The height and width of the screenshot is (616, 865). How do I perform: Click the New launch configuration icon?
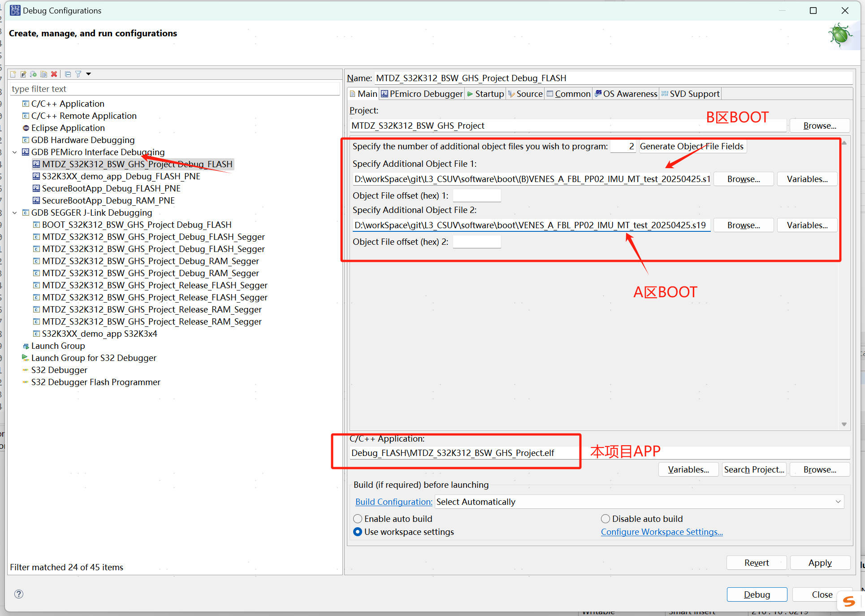pyautogui.click(x=13, y=74)
